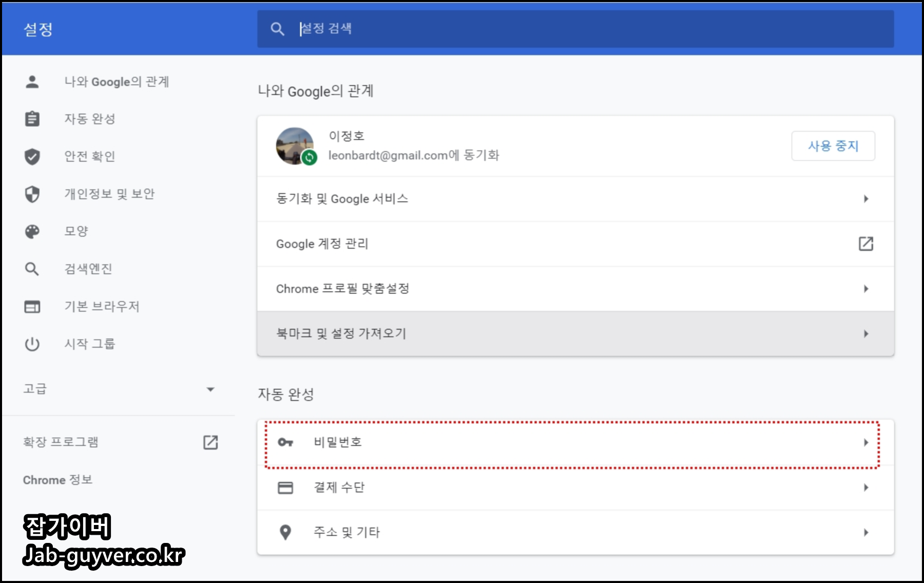Click the key icon in the 비밀번호 row
924x583 pixels.
tap(285, 442)
